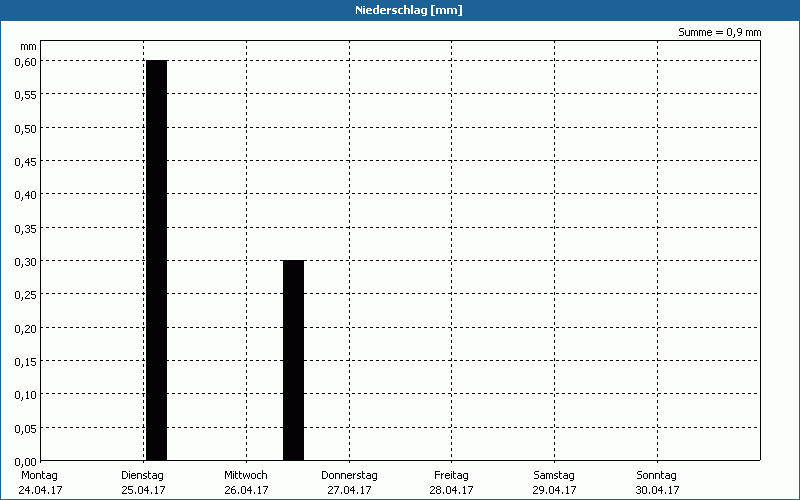Click the 'Donnerstag' day label
The image size is (800, 500).
pos(349,475)
